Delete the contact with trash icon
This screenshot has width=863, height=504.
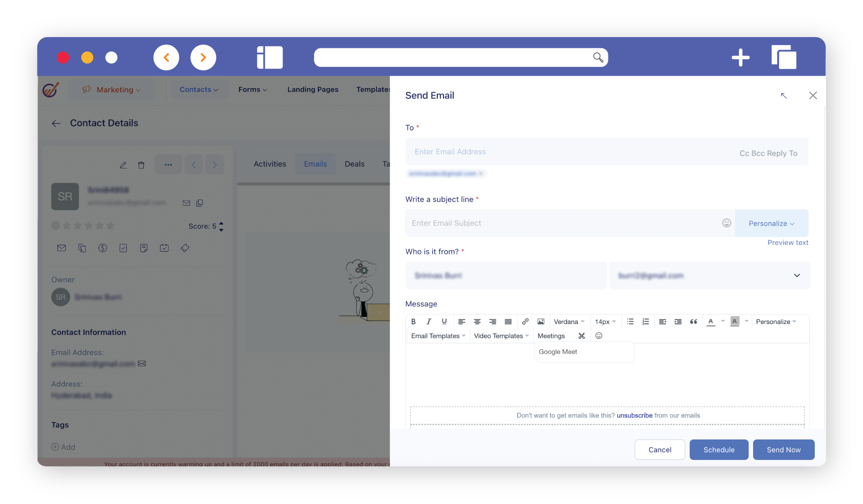[141, 165]
